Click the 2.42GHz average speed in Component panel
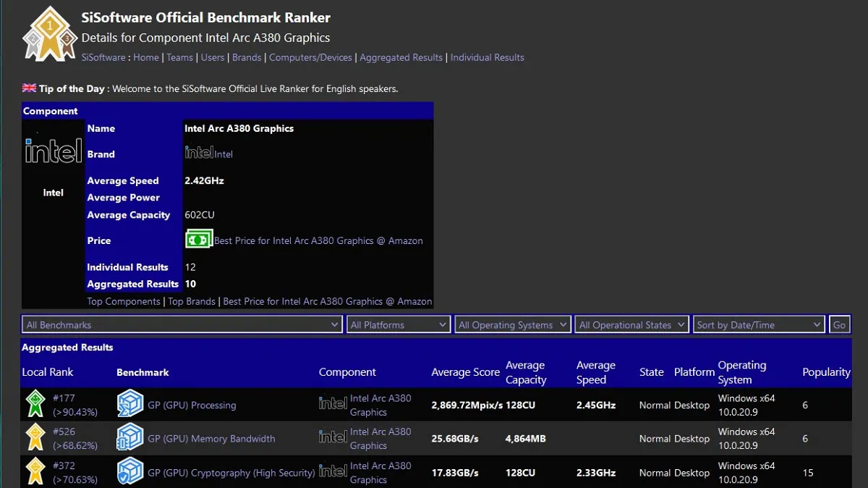 coord(204,180)
